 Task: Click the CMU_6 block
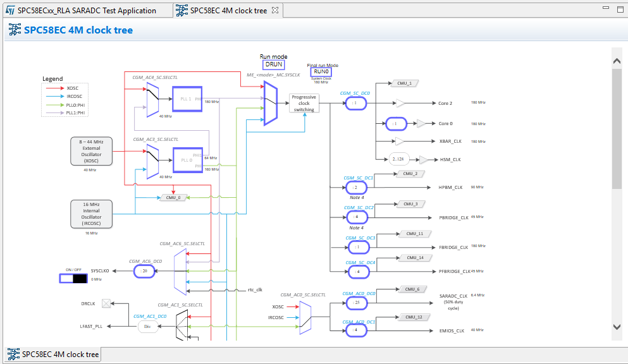412,289
